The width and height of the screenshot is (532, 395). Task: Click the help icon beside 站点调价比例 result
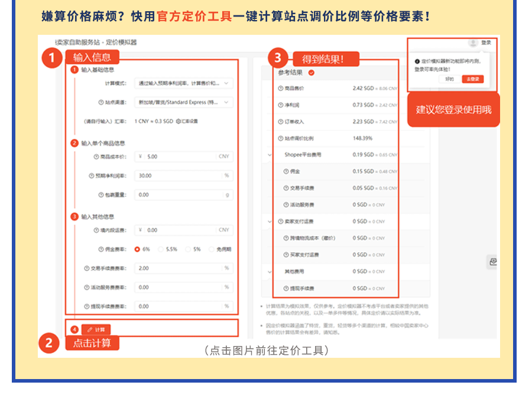(280, 138)
